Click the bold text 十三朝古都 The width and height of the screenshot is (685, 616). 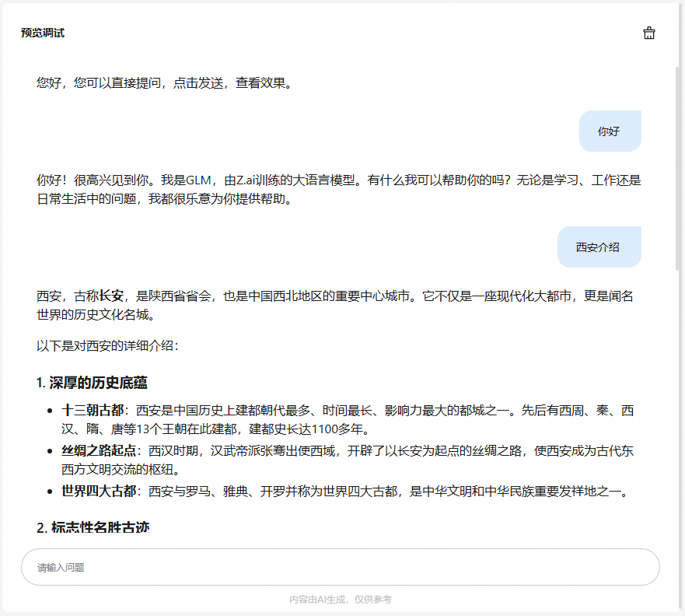93,410
